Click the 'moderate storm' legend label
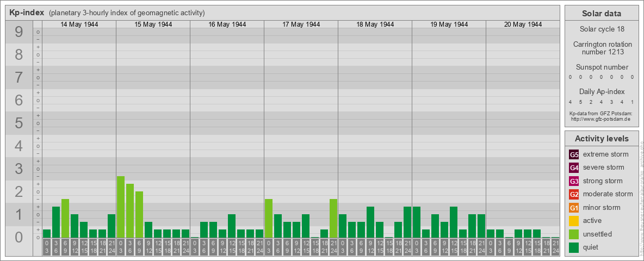This screenshot has height=261, width=644. pos(608,194)
